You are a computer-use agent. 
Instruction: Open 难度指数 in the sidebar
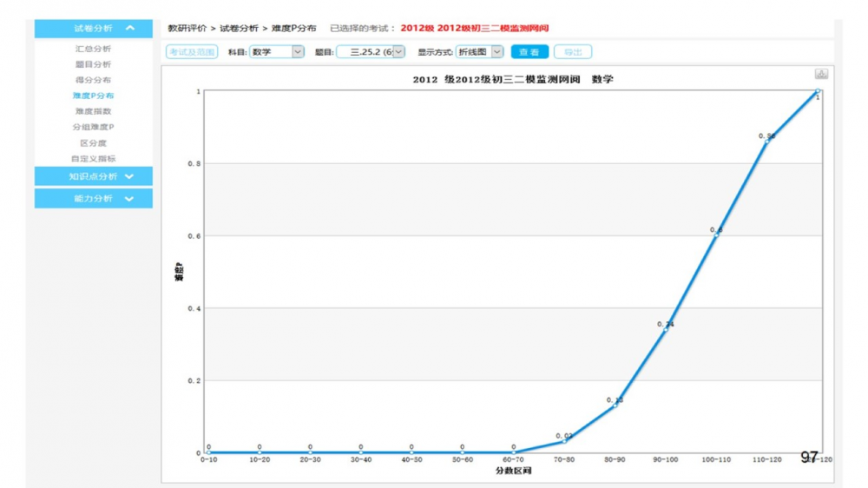[x=93, y=111]
